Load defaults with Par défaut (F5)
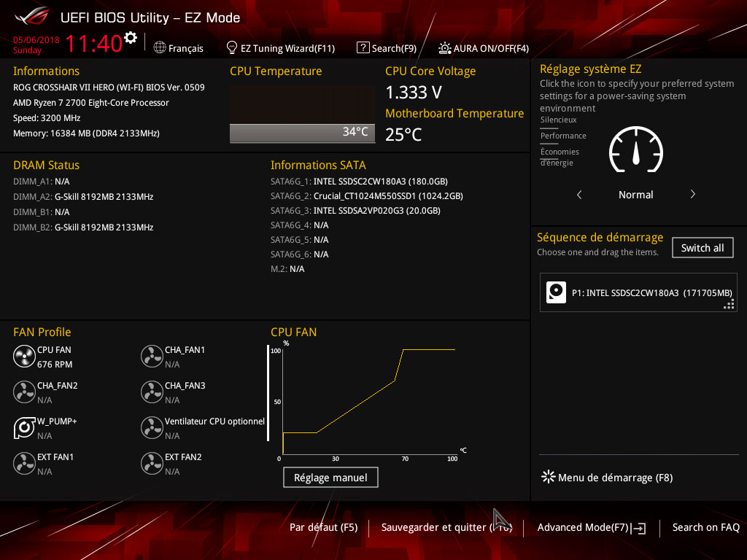 (x=323, y=527)
